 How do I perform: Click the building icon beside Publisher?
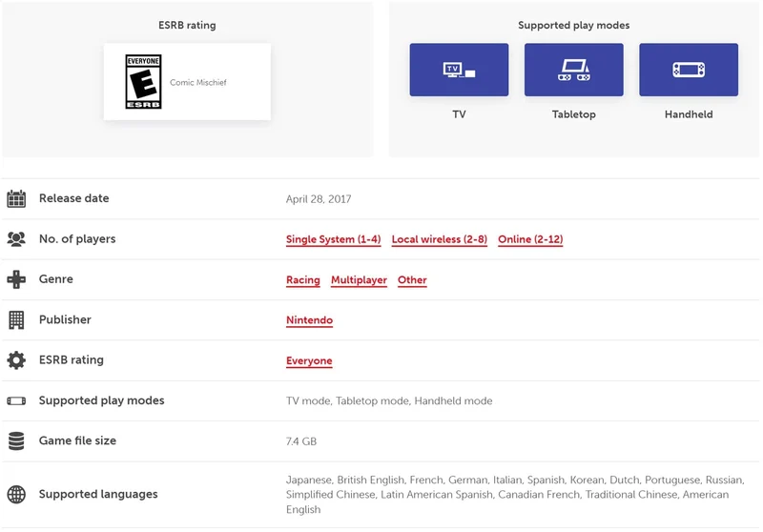tap(16, 319)
